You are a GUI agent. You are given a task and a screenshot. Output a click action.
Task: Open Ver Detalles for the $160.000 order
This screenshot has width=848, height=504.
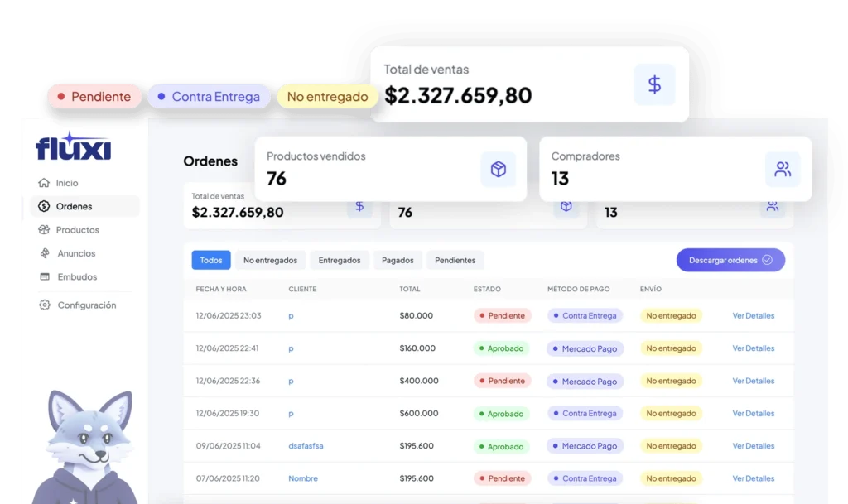[753, 348]
